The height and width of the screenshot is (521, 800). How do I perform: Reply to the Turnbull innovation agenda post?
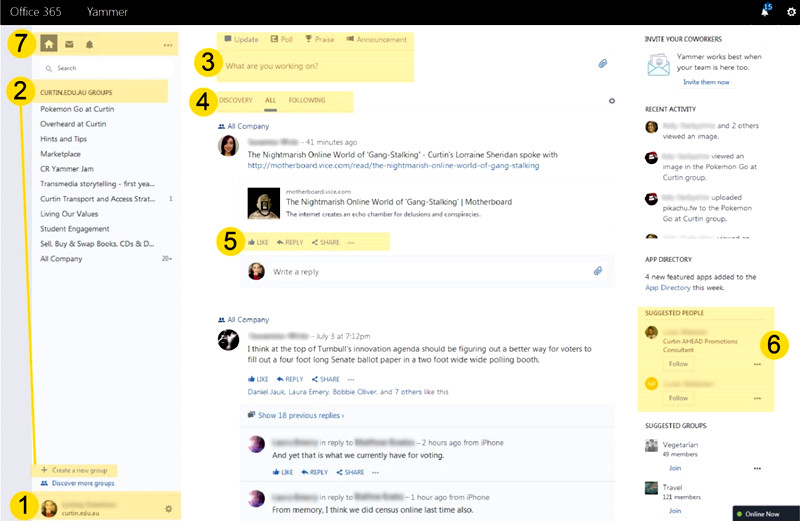pos(290,379)
